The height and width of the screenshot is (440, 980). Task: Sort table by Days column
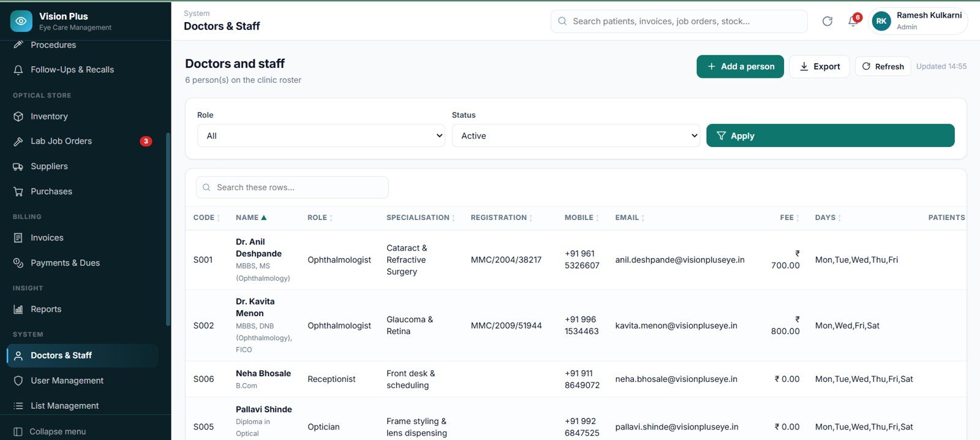828,218
